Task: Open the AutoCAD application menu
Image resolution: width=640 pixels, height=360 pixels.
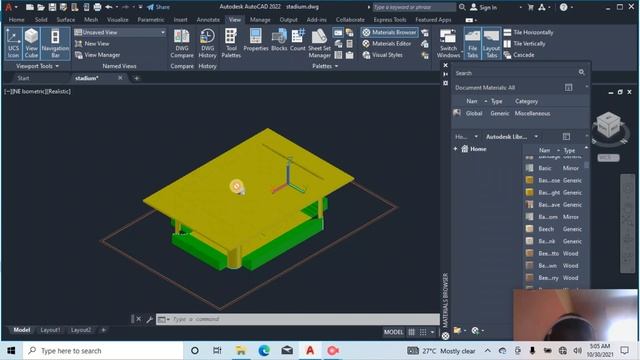Action: point(9,7)
